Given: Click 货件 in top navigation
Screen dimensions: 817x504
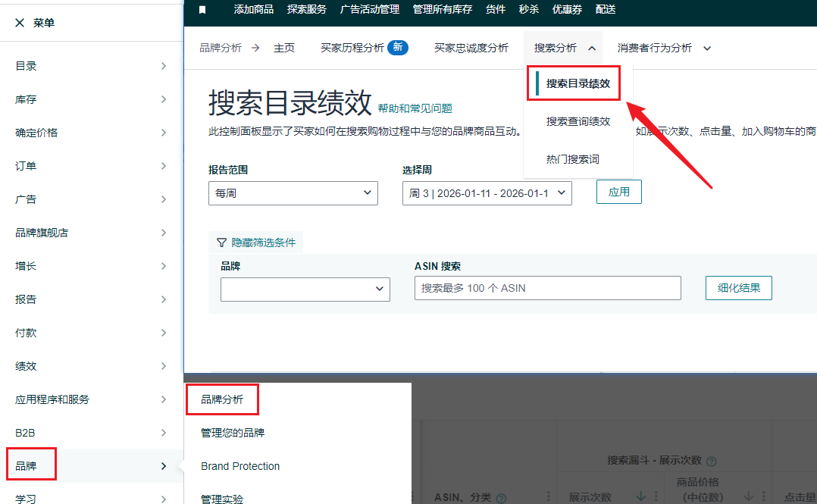Looking at the screenshot, I should click(496, 9).
